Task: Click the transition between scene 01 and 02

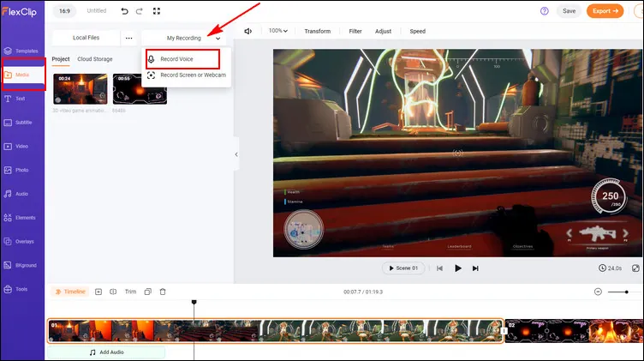Action: (504, 331)
